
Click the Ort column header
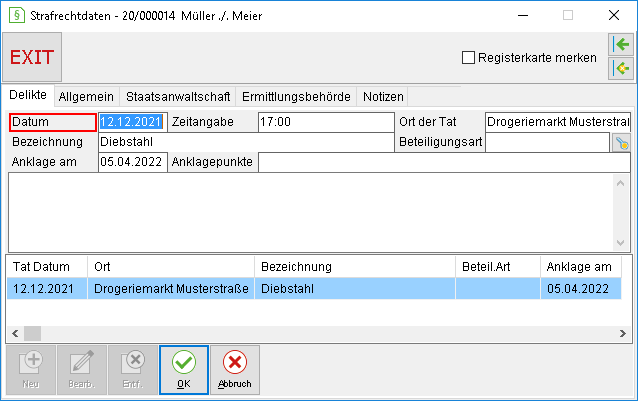[x=171, y=267]
